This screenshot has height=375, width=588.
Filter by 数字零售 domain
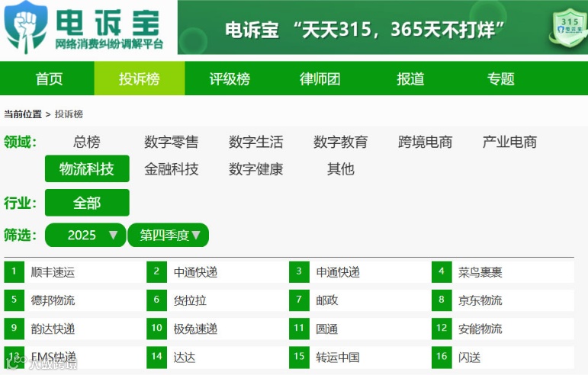pyautogui.click(x=172, y=142)
